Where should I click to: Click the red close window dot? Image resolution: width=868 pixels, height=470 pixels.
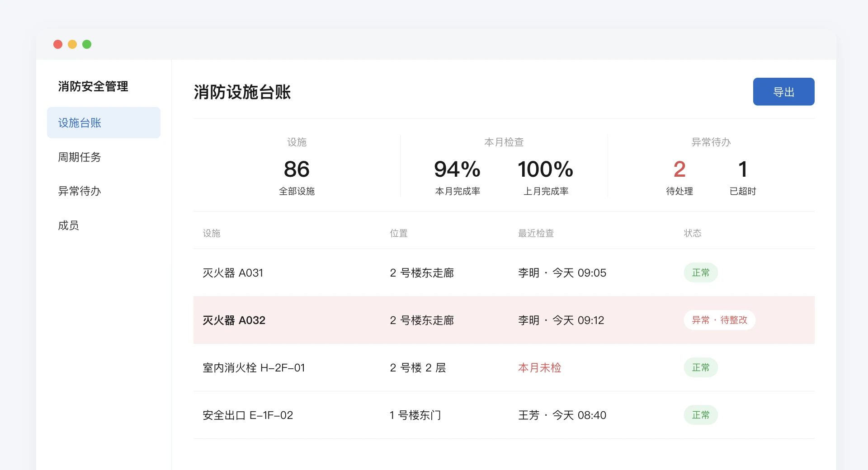tap(58, 44)
